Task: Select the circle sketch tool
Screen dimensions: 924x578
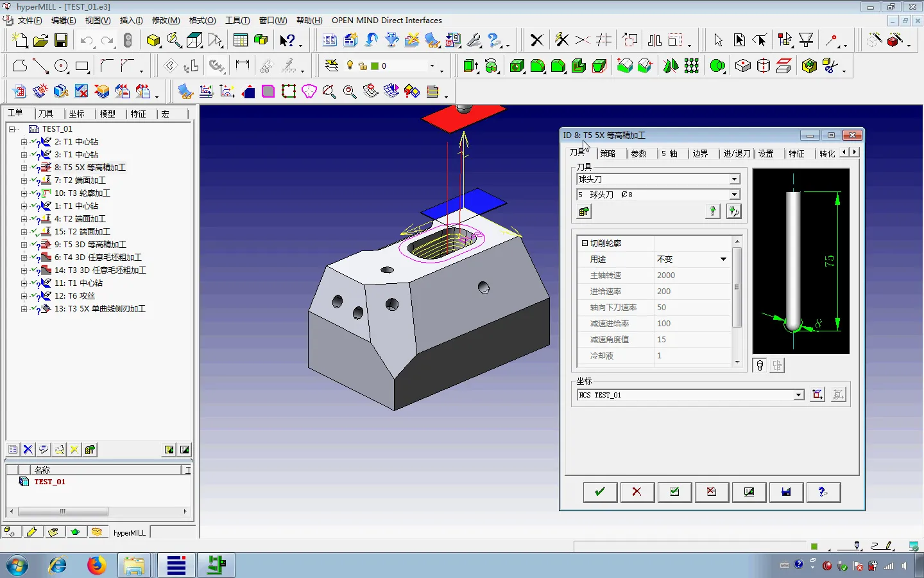Action: click(62, 66)
